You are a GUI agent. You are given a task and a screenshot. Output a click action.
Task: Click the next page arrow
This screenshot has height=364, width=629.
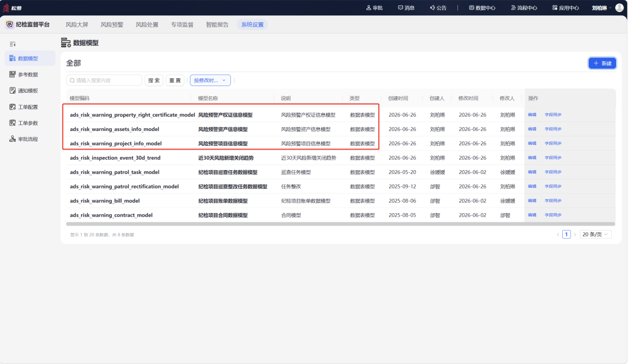[575, 234]
